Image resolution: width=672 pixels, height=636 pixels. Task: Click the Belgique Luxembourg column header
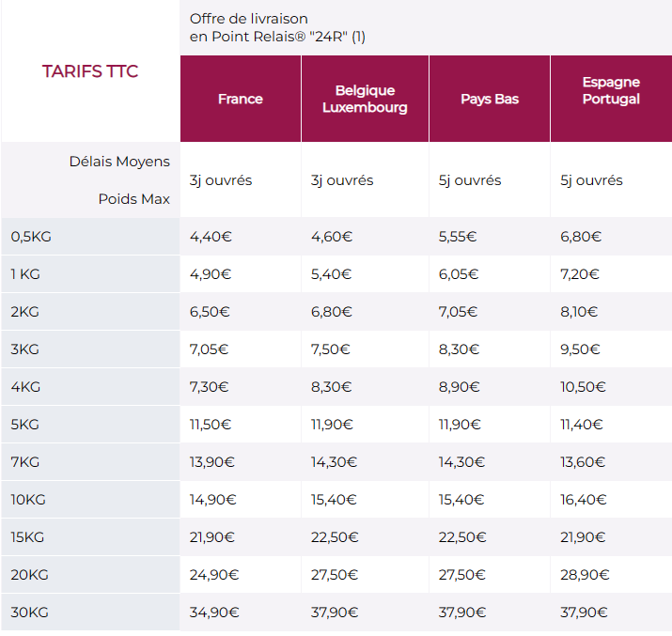coord(365,99)
